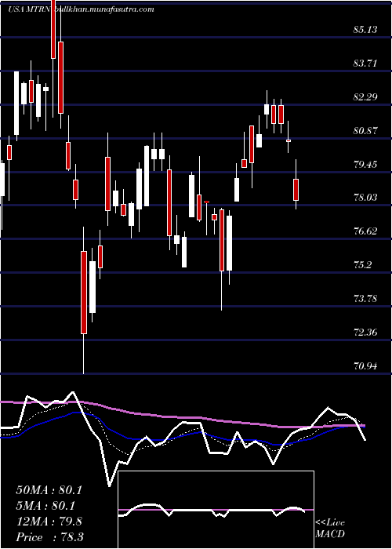
Task: Click inside the MACD inset chart box
Action: click(x=216, y=510)
